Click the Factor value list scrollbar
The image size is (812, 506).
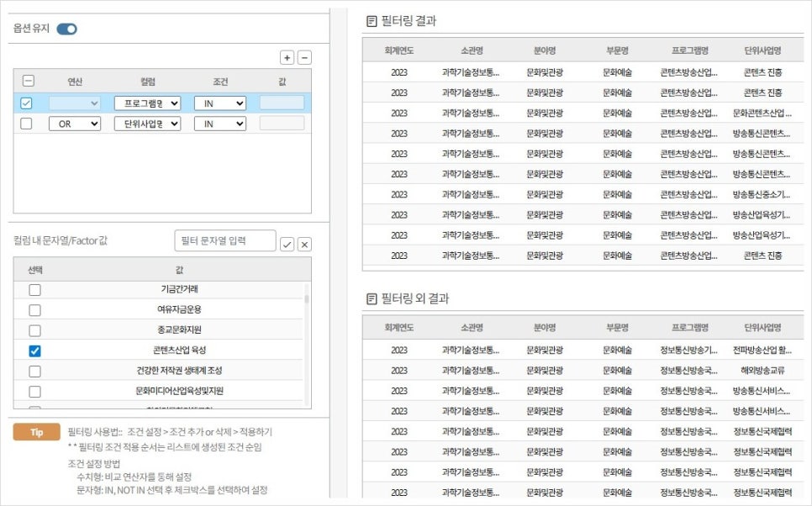click(x=306, y=336)
